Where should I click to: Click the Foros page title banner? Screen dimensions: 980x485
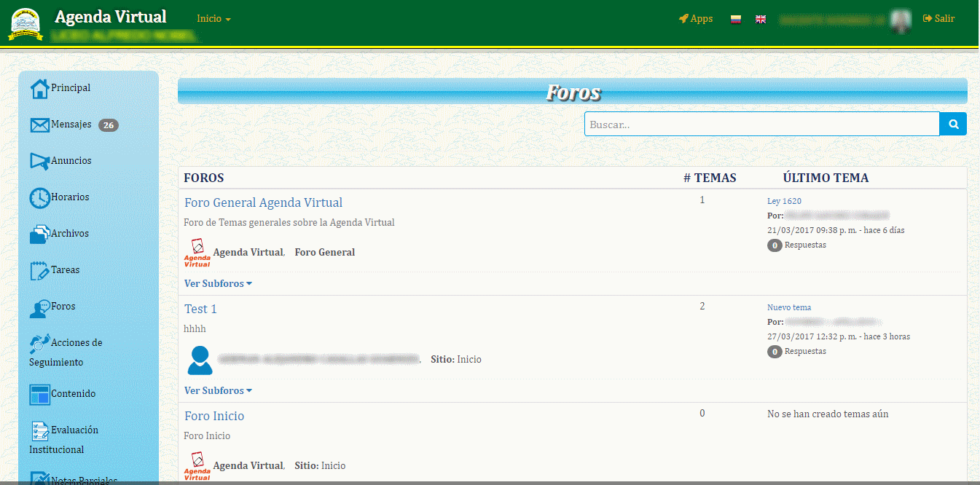[x=573, y=92]
